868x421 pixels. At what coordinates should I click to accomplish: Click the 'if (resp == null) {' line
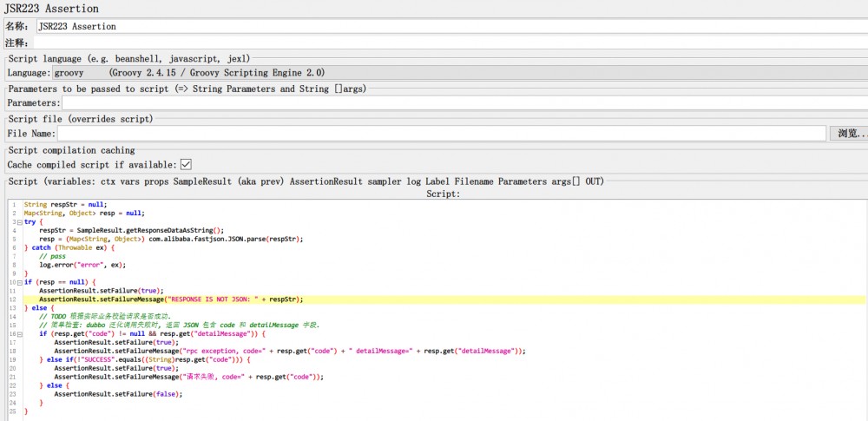60,282
